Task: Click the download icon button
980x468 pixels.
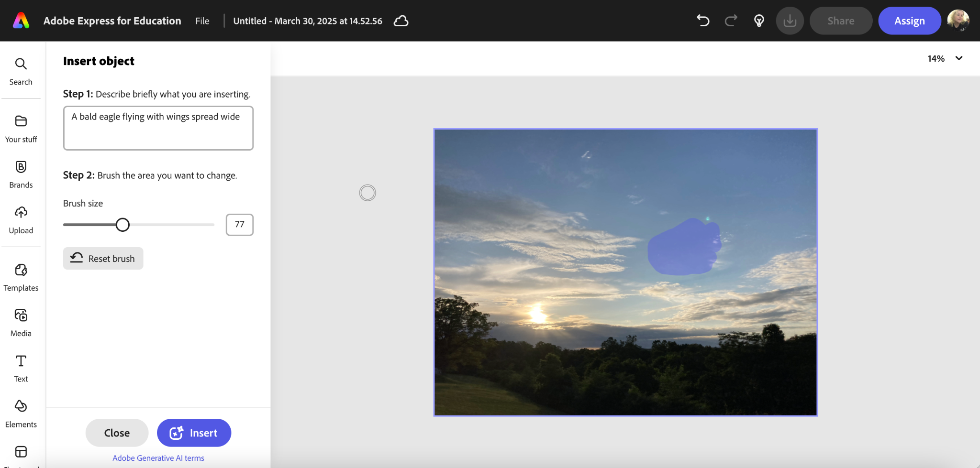Action: click(x=790, y=21)
